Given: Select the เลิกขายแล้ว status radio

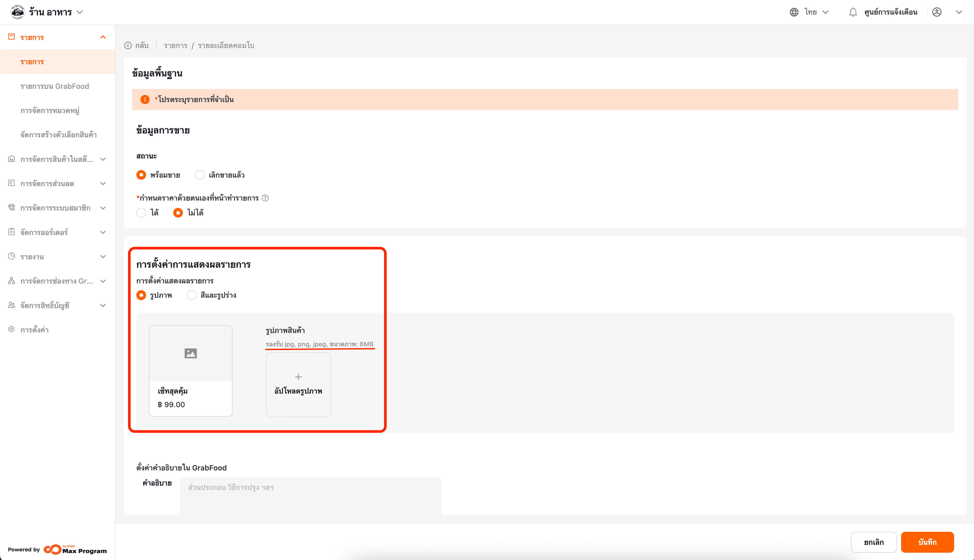Looking at the screenshot, I should pyautogui.click(x=200, y=175).
